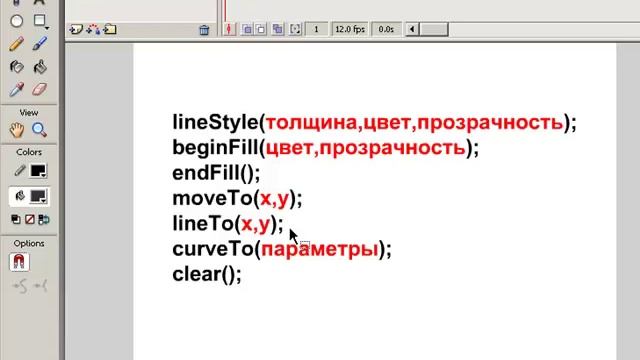Insert a layer folder
This screenshot has width=640, height=360.
coord(110,29)
